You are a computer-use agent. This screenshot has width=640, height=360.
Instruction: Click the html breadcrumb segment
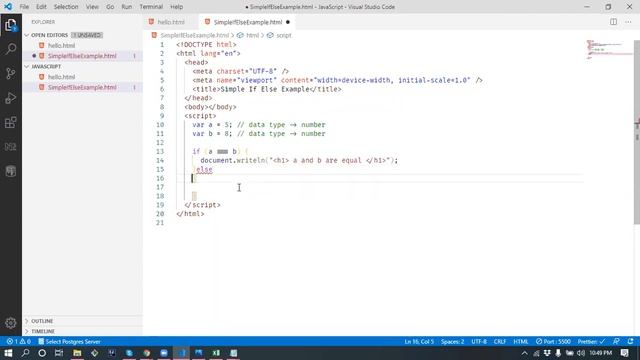[x=252, y=36]
